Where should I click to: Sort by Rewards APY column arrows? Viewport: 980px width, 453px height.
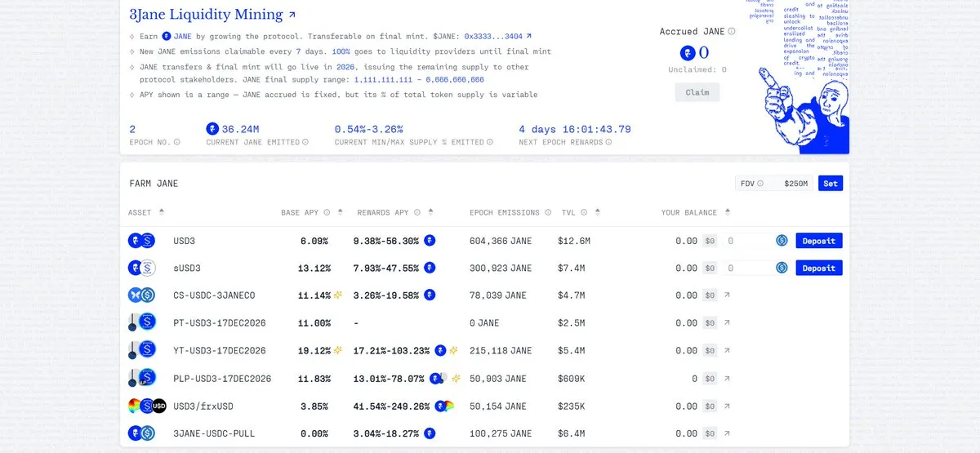click(430, 212)
